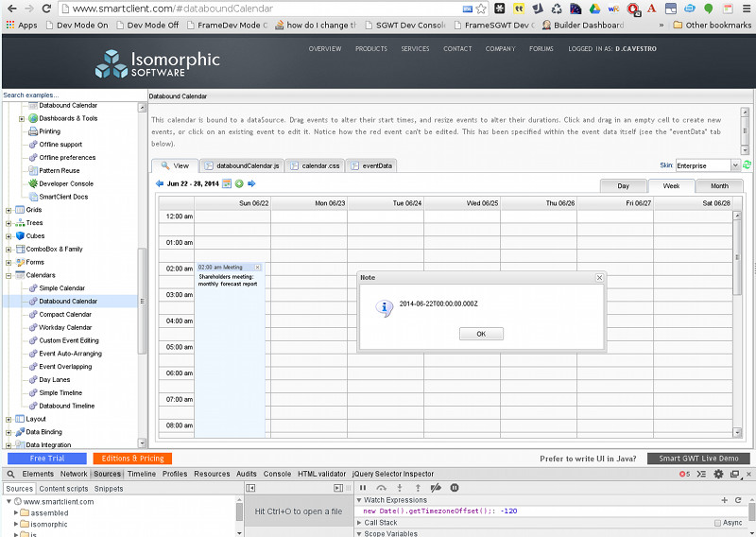
Task: Pause script execution in debugger
Action: (x=363, y=488)
